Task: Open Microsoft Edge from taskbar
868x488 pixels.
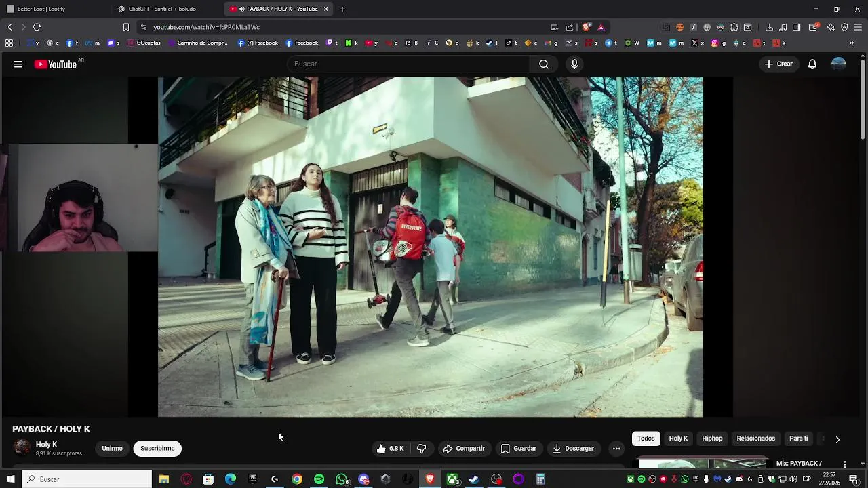Action: click(231, 479)
